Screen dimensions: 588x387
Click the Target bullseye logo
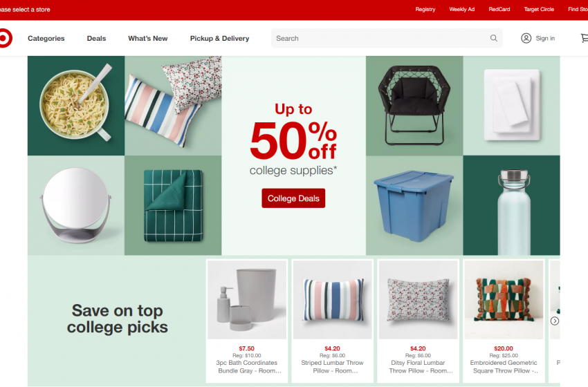pos(6,38)
